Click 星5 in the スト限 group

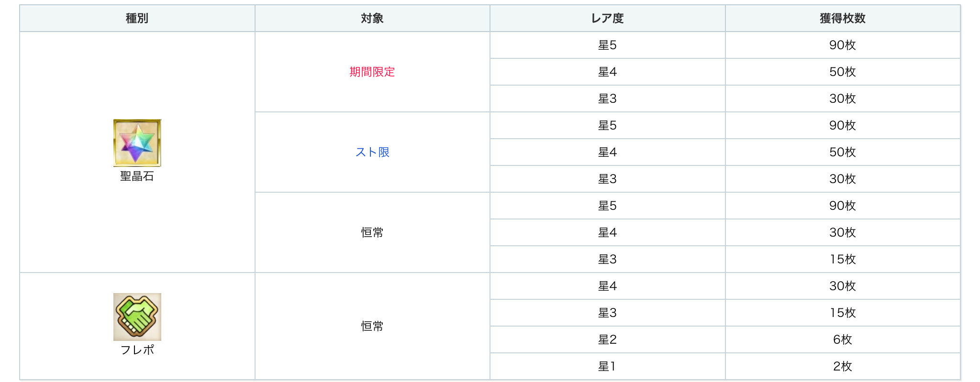[607, 125]
